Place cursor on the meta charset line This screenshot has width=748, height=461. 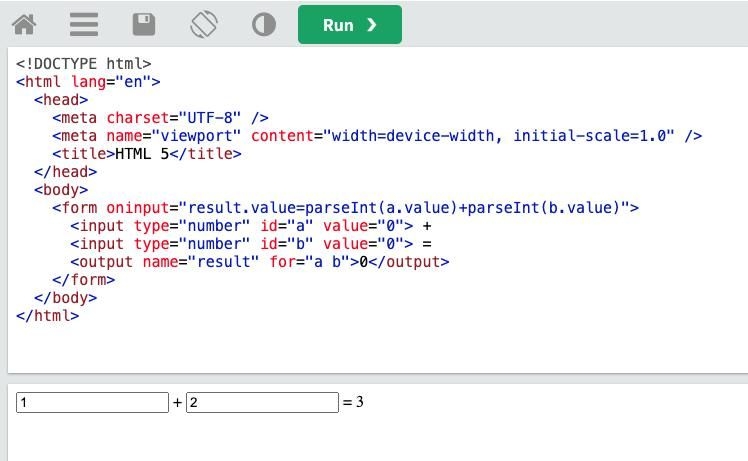pyautogui.click(x=160, y=118)
